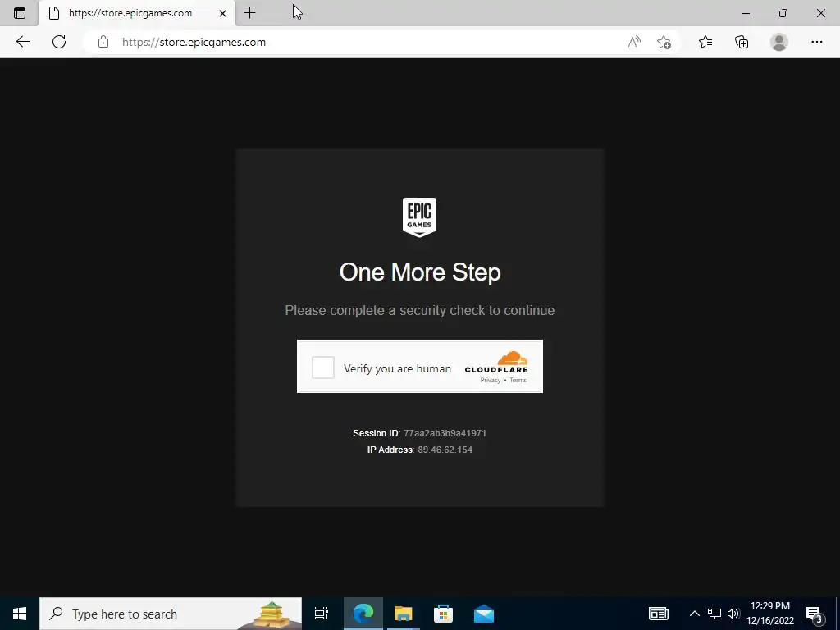Close the Edge browser window
The image size is (840, 630).
click(x=820, y=13)
